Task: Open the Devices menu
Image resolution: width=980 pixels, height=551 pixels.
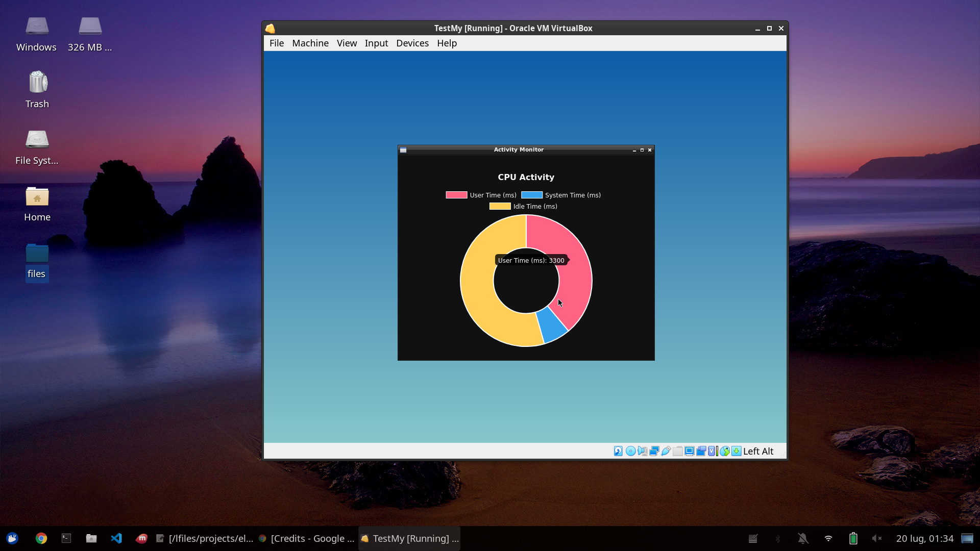Action: coord(412,43)
